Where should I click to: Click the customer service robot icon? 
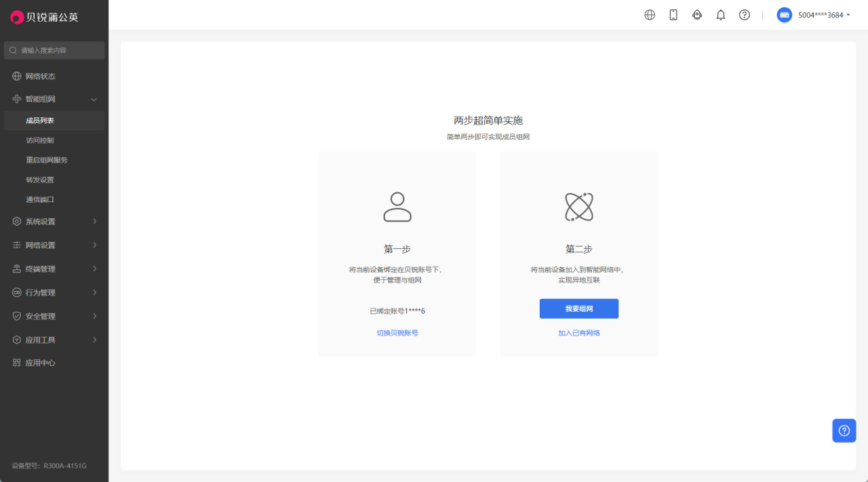[x=697, y=15]
